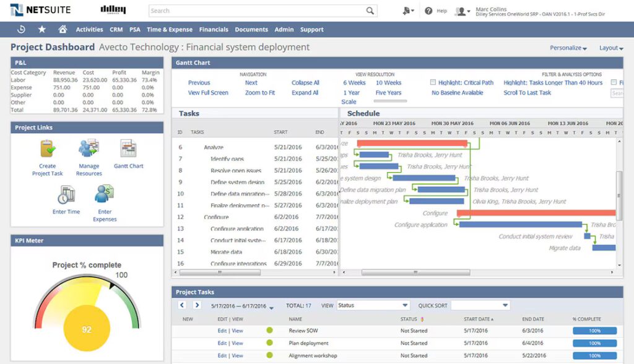Image resolution: width=634 pixels, height=364 pixels.
Task: Open the Quick Sort dropdown
Action: 480,305
